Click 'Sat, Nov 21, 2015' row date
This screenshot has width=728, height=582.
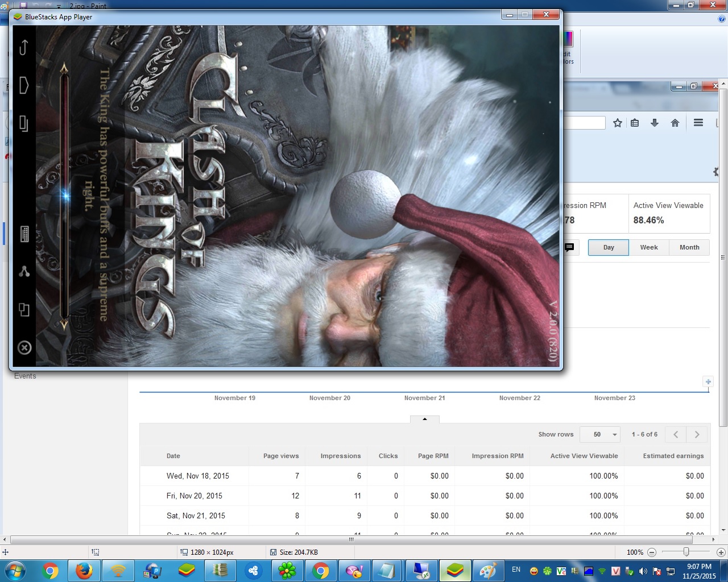(x=196, y=516)
